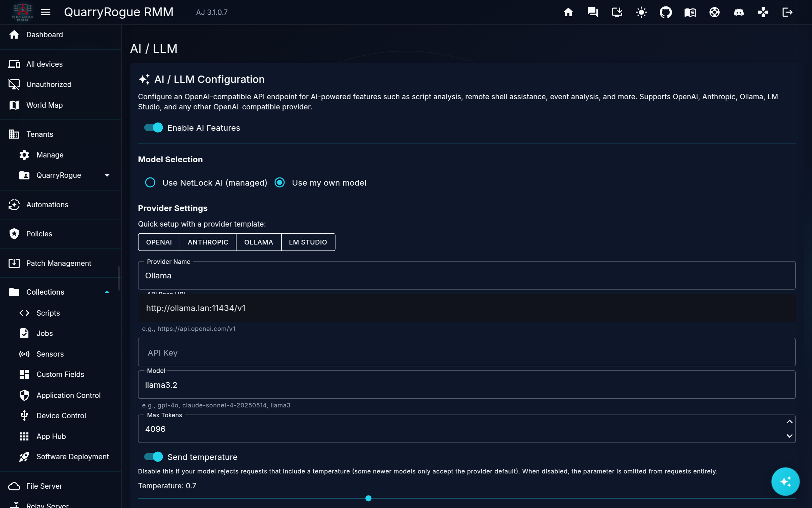Click the support lifebuoy icon
The width and height of the screenshot is (812, 508).
(715, 12)
